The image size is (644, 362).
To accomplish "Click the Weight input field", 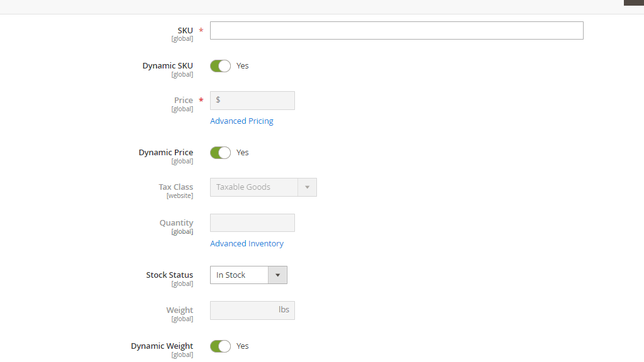I will [248, 310].
